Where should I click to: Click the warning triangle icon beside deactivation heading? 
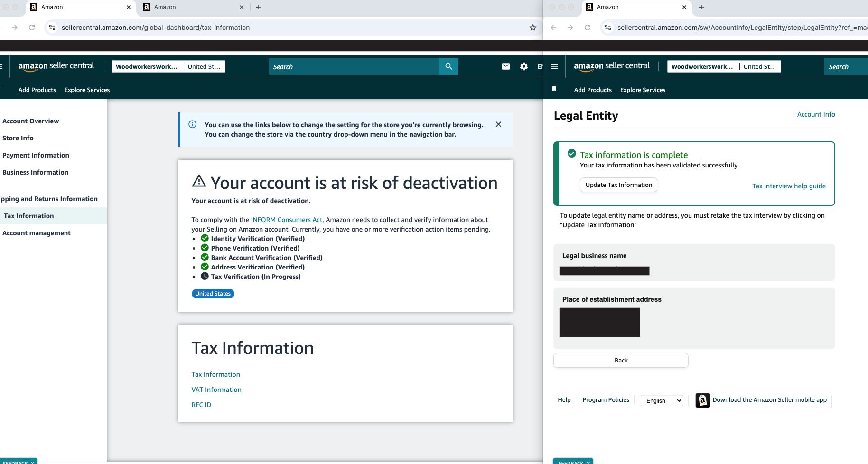point(199,181)
